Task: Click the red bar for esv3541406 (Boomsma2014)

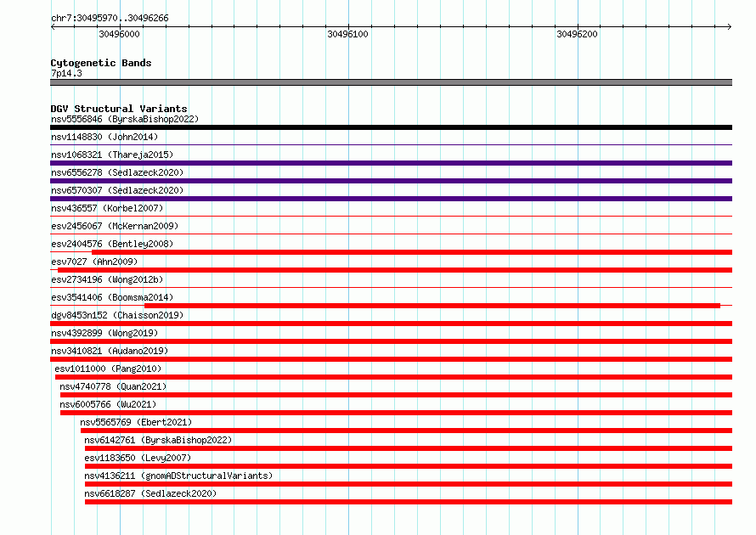Action: click(432, 306)
